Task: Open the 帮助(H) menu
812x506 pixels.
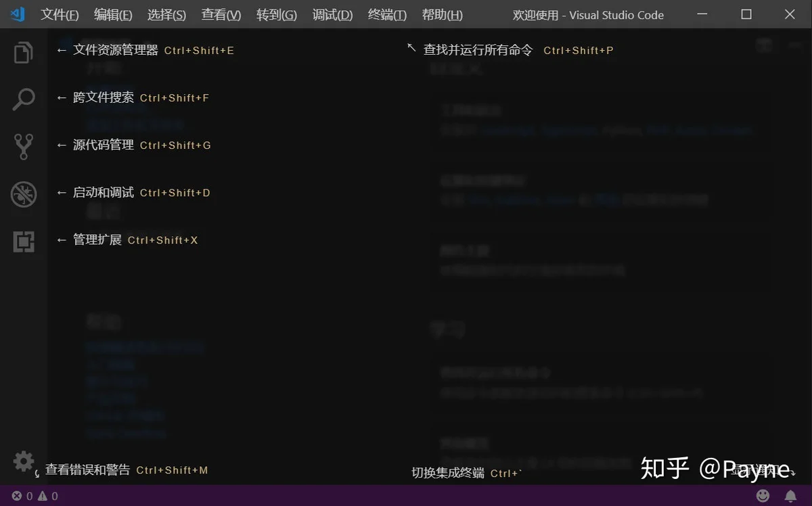Action: click(443, 15)
